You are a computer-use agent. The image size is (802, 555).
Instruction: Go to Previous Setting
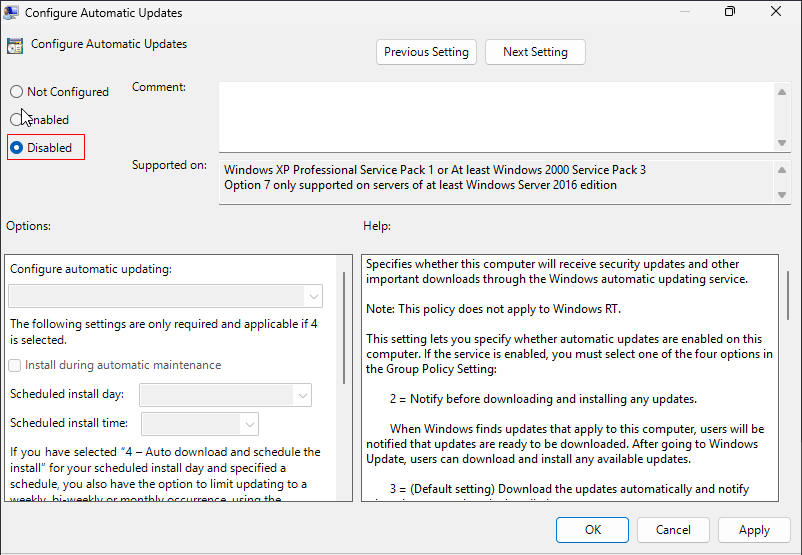click(x=426, y=52)
